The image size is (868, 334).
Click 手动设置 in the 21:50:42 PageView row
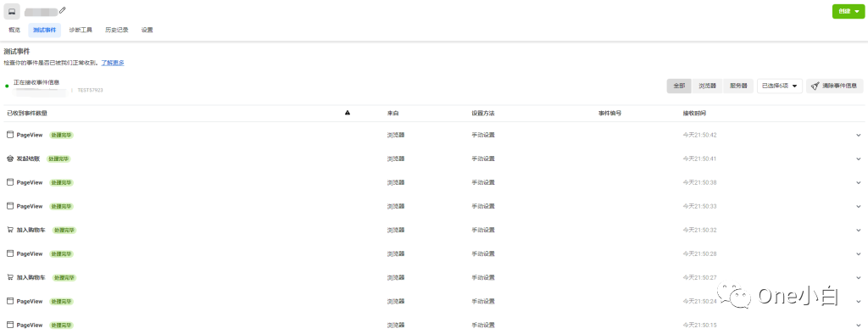(482, 135)
